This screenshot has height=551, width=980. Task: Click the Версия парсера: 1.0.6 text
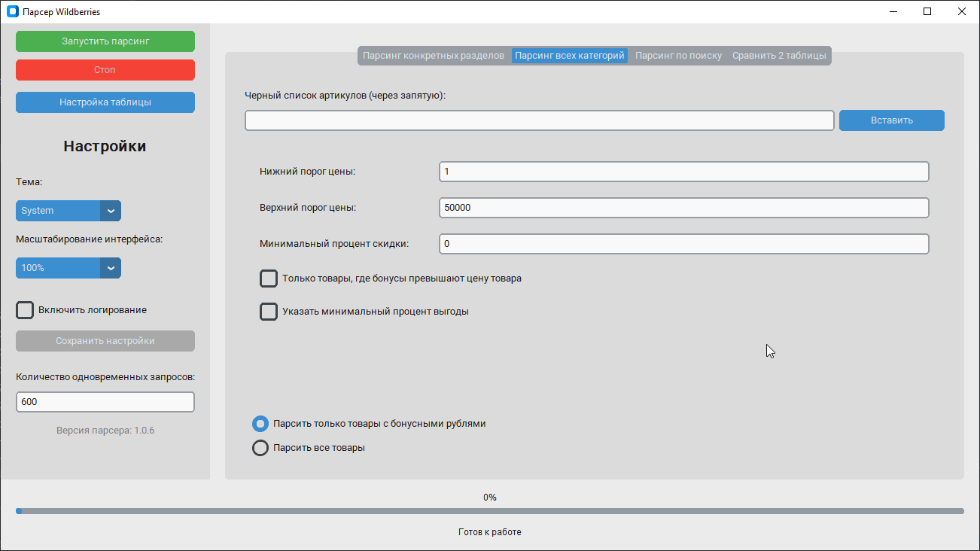(x=105, y=431)
